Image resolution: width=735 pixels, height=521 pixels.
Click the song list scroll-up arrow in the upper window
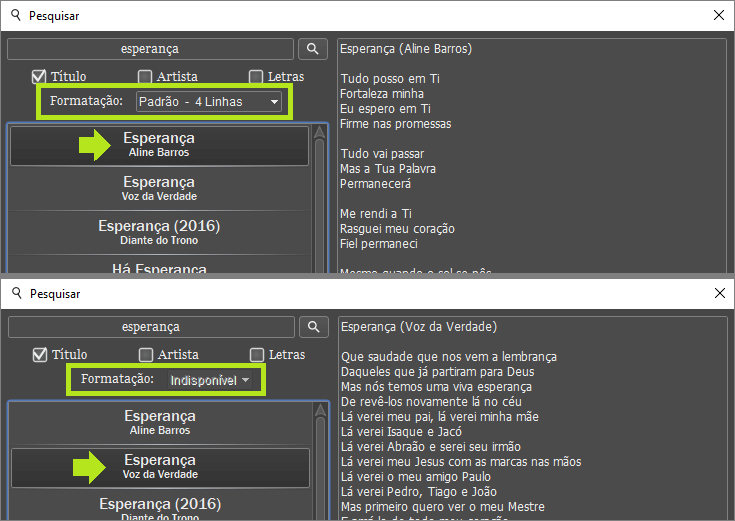point(320,132)
